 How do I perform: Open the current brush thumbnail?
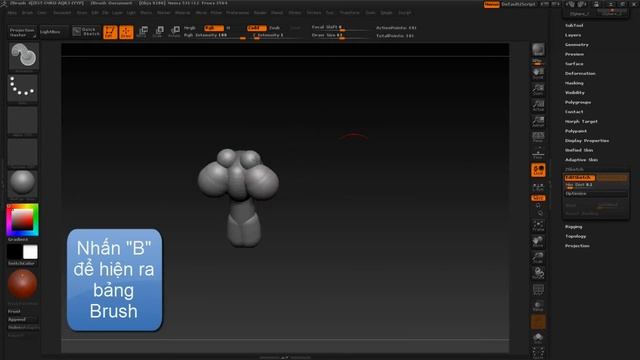[23, 56]
